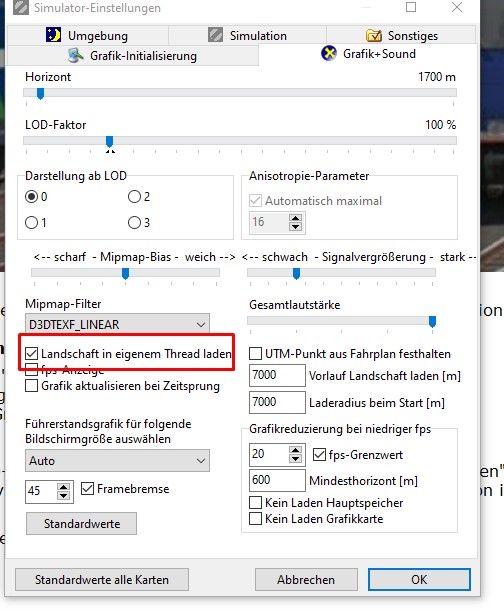
Task: Confirm settings with the OK button
Action: [419, 579]
